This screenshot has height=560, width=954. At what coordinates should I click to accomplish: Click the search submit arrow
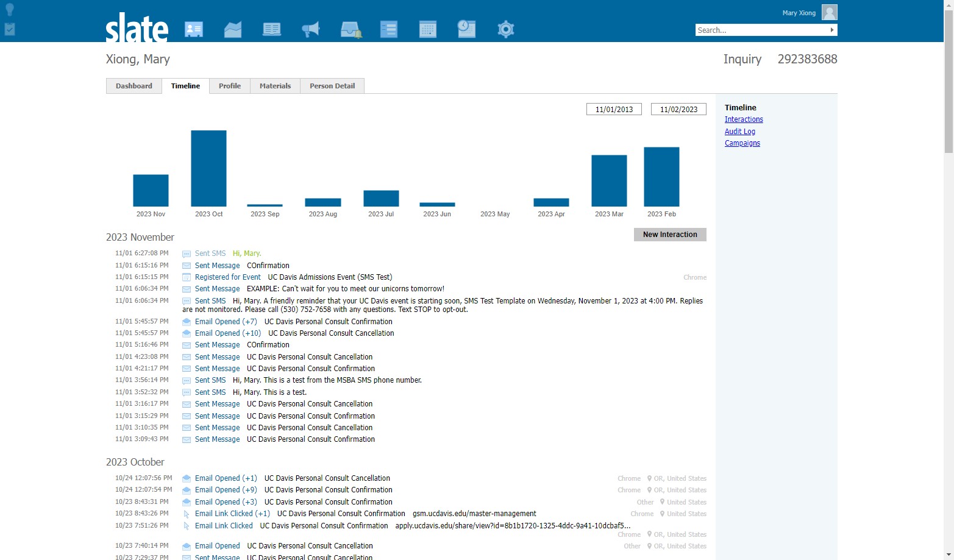click(832, 30)
